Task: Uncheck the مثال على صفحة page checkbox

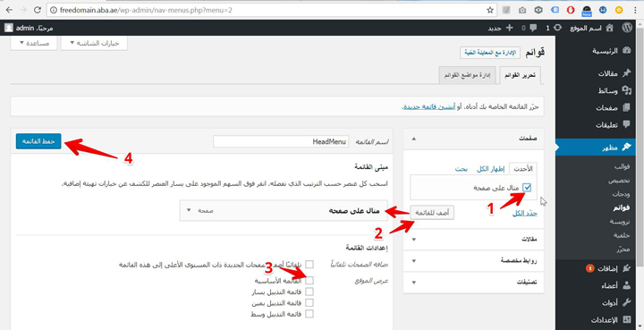Action: pyautogui.click(x=527, y=188)
